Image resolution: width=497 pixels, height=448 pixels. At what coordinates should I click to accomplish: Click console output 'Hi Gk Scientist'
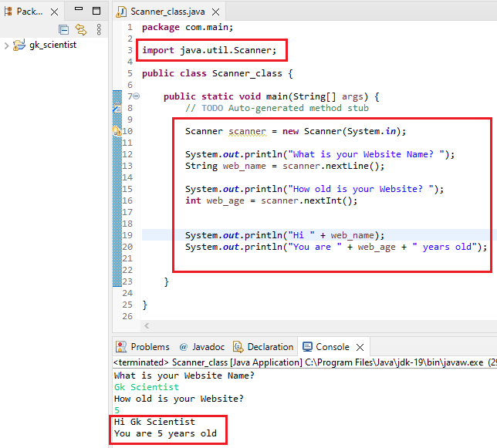click(154, 422)
